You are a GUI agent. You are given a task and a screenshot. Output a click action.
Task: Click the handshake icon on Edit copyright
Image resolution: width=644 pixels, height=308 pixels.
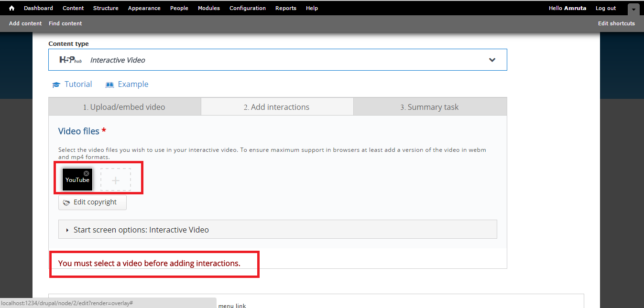click(x=66, y=202)
